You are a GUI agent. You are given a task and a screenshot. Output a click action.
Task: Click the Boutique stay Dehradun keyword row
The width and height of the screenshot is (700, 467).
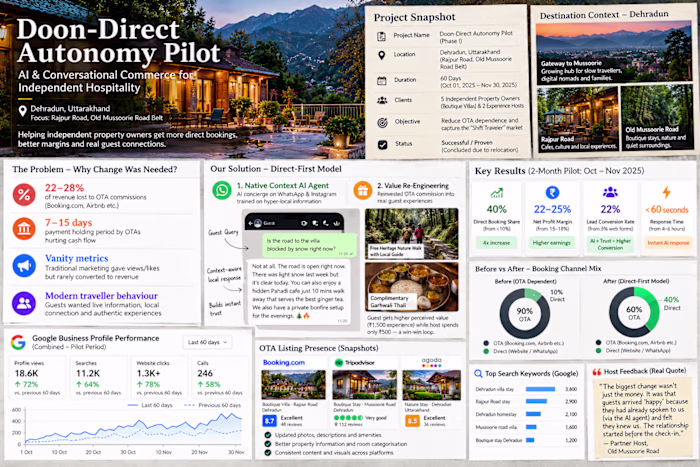[526, 440]
